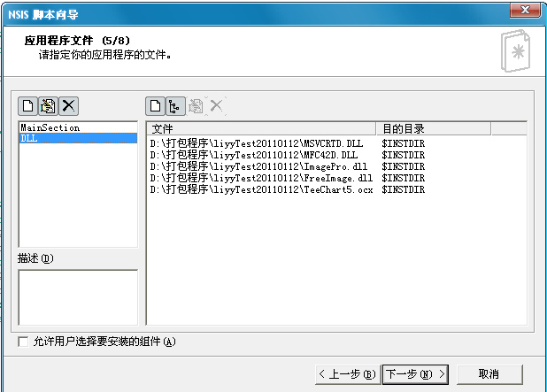
Task: Enable 允许用户选择要安装的组件 checkbox
Action: pyautogui.click(x=23, y=342)
